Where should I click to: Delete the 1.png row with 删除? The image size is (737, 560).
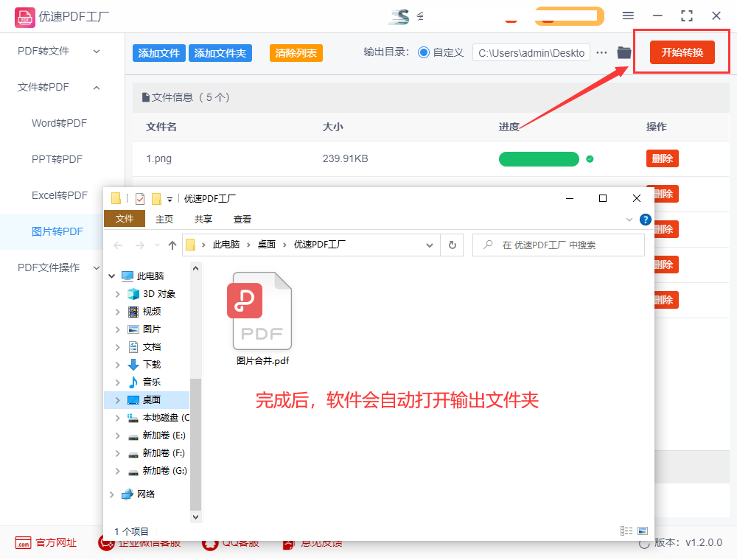click(663, 159)
